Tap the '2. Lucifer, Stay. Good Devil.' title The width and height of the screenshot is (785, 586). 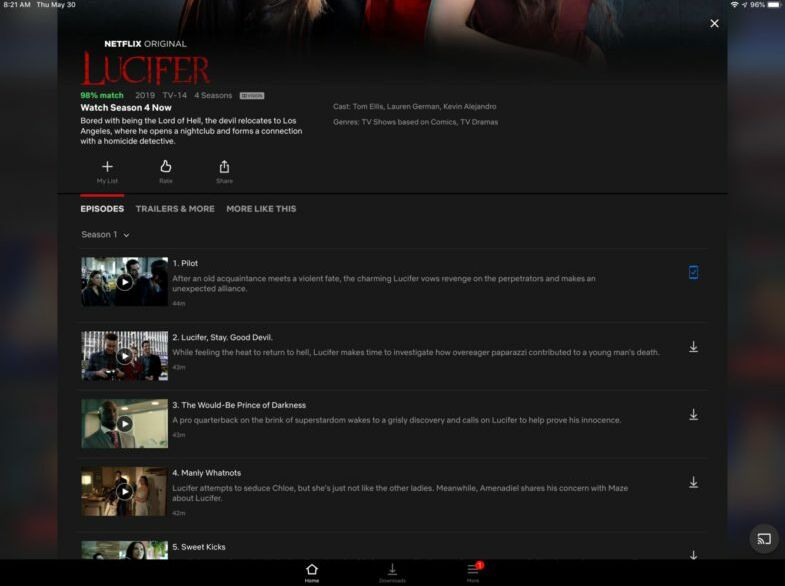tap(222, 337)
